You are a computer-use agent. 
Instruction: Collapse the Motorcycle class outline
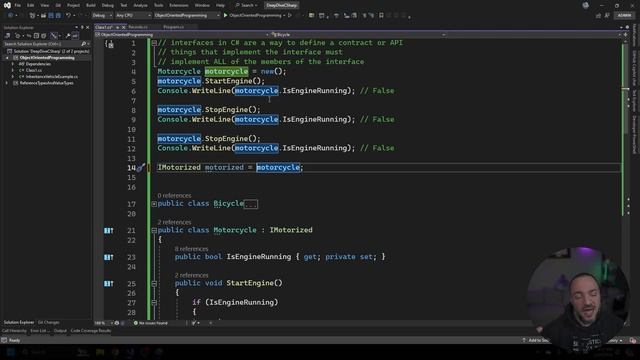(x=154, y=230)
